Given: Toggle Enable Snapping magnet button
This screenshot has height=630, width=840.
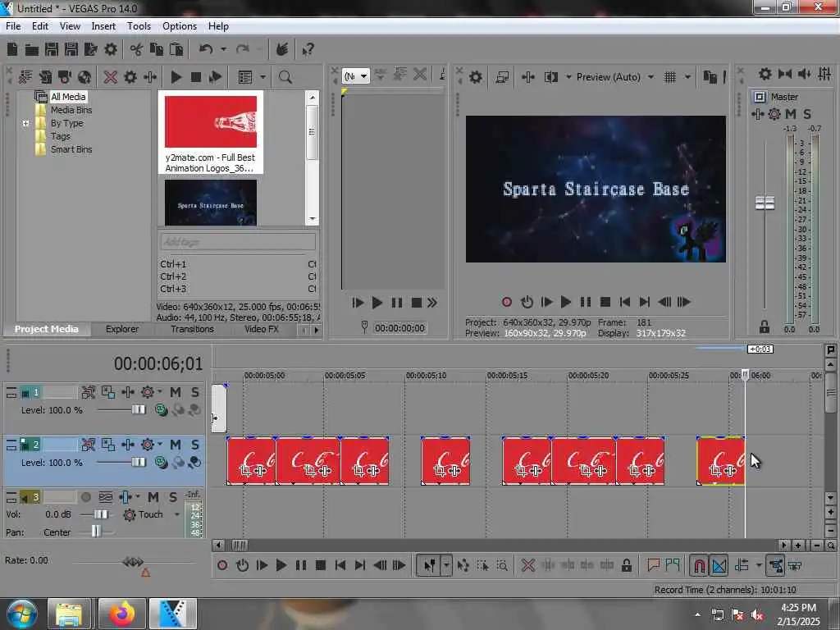Looking at the screenshot, I should 699,565.
